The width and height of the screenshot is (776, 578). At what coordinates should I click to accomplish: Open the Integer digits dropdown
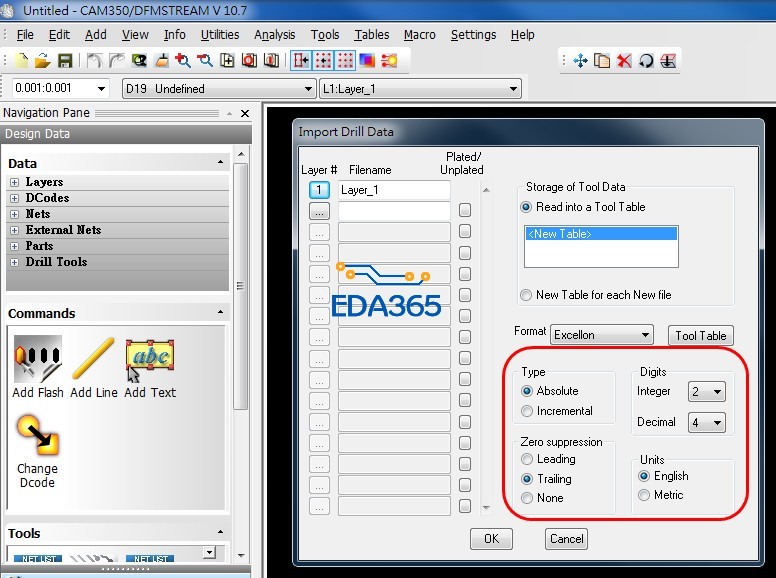[707, 392]
